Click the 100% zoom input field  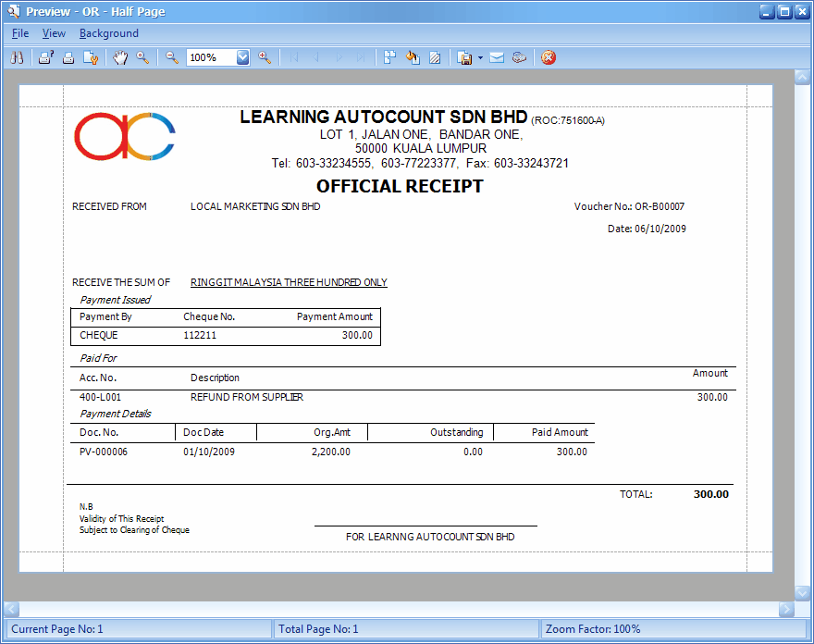[212, 57]
